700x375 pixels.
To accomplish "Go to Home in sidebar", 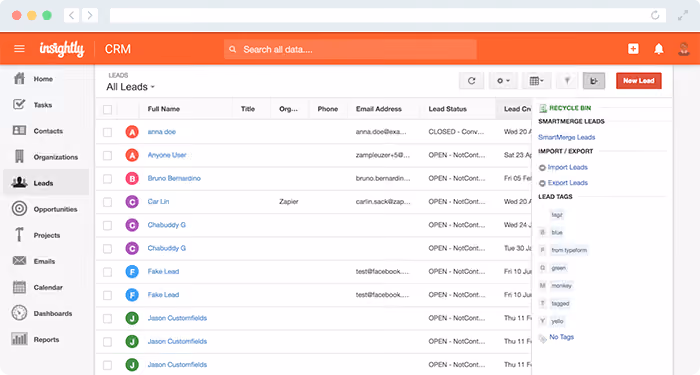I will pyautogui.click(x=43, y=79).
